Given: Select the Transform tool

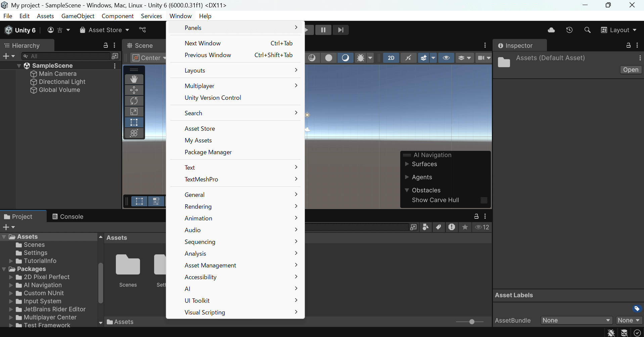Looking at the screenshot, I should 134,133.
